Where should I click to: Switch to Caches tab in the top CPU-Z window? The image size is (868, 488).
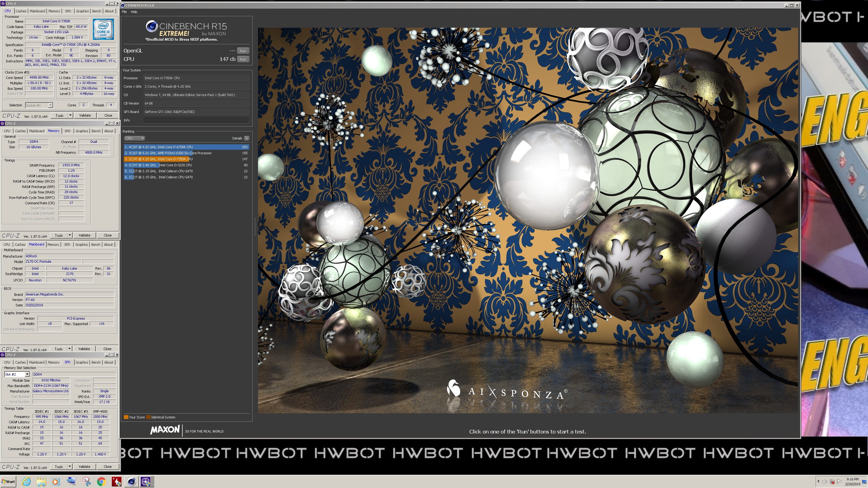pos(21,11)
